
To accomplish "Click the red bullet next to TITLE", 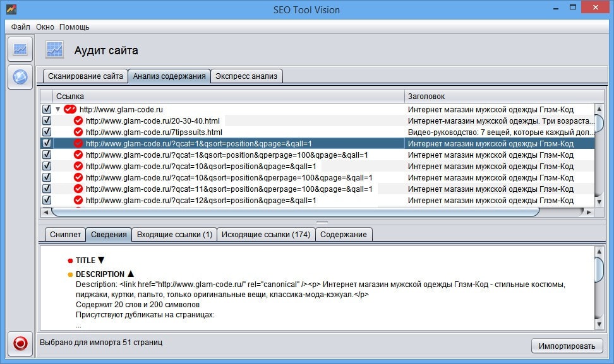I will pyautogui.click(x=70, y=261).
